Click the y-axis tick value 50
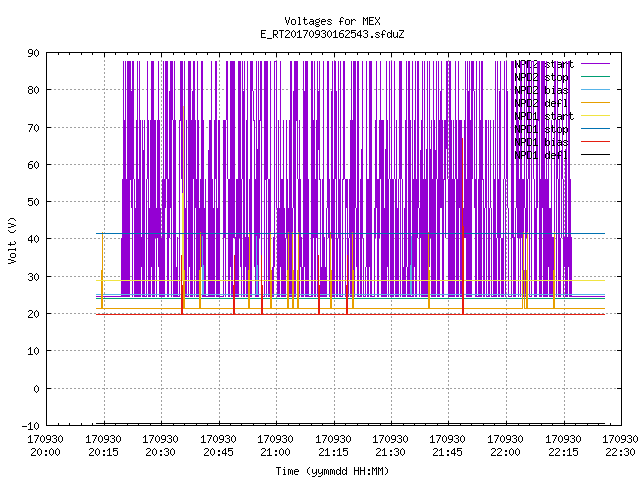The height and width of the screenshot is (480, 640). coord(34,202)
